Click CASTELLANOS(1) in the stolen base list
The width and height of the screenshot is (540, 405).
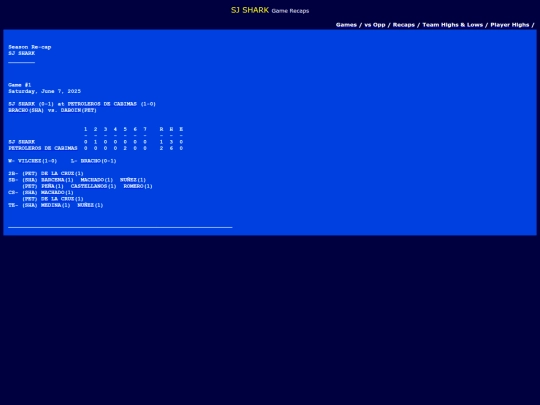click(93, 186)
